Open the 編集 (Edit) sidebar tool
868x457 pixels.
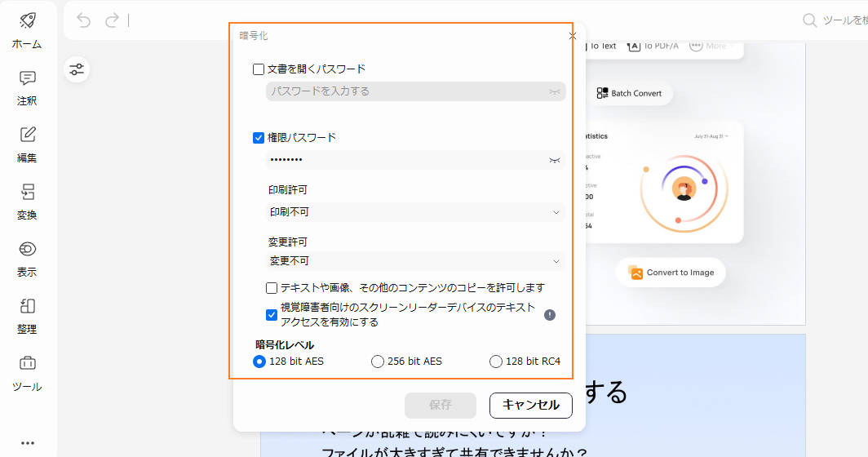click(x=27, y=145)
